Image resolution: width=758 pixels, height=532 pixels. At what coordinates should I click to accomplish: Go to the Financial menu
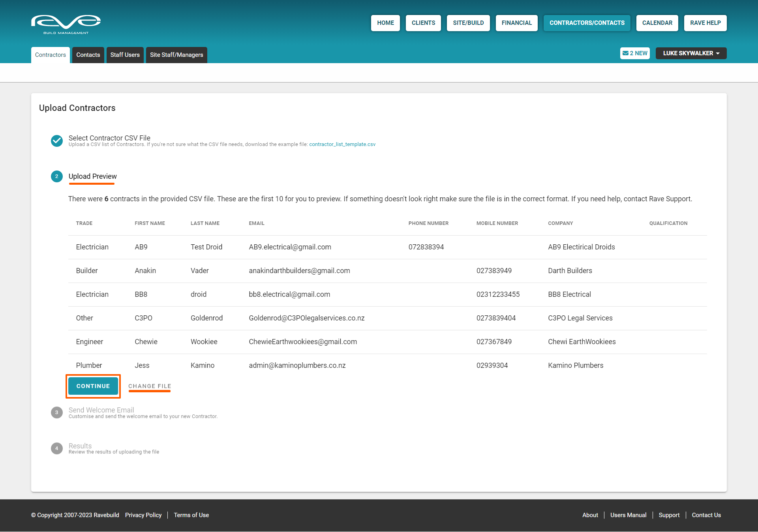(516, 23)
